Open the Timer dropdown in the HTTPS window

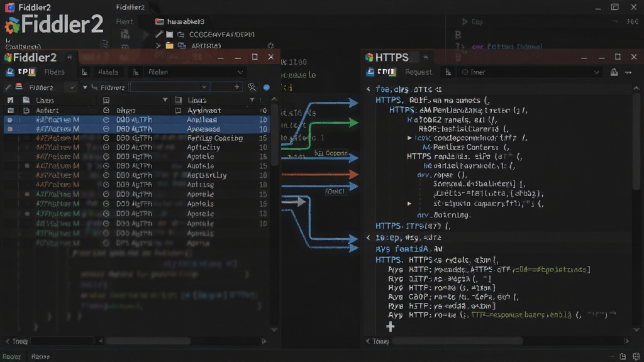pyautogui.click(x=531, y=72)
